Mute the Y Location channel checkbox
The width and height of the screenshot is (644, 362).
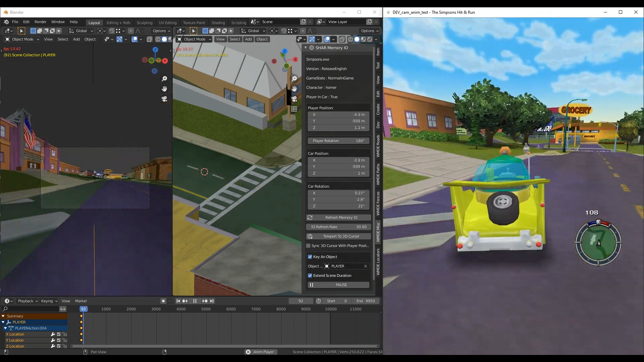click(x=59, y=340)
